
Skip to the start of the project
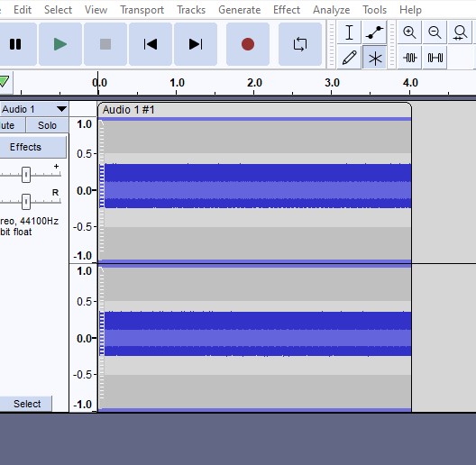pos(151,44)
